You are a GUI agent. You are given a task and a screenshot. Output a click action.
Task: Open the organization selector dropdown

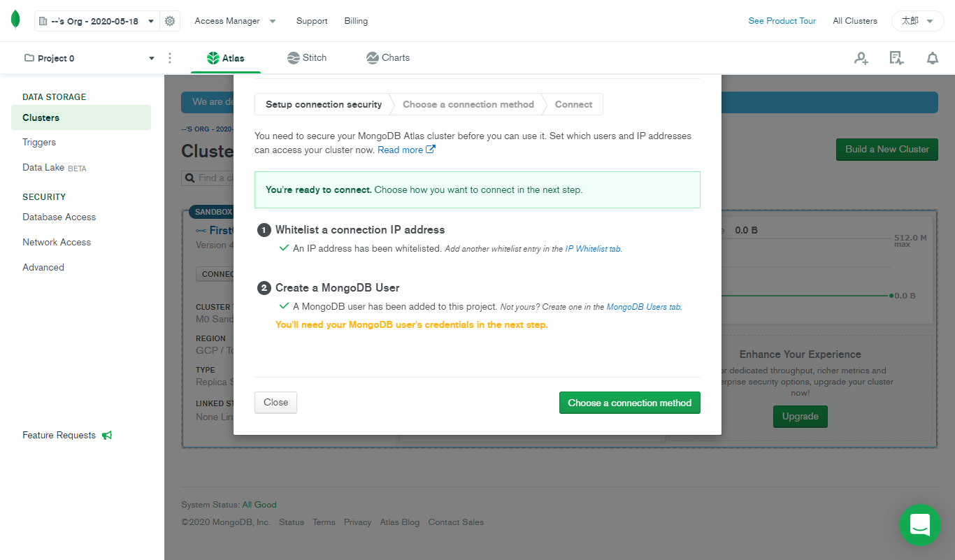[97, 21]
